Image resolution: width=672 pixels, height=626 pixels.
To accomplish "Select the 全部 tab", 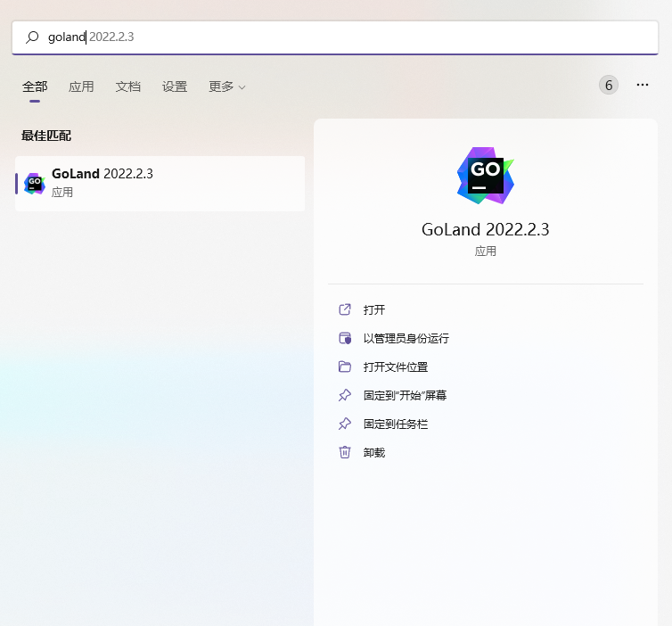I will (35, 86).
